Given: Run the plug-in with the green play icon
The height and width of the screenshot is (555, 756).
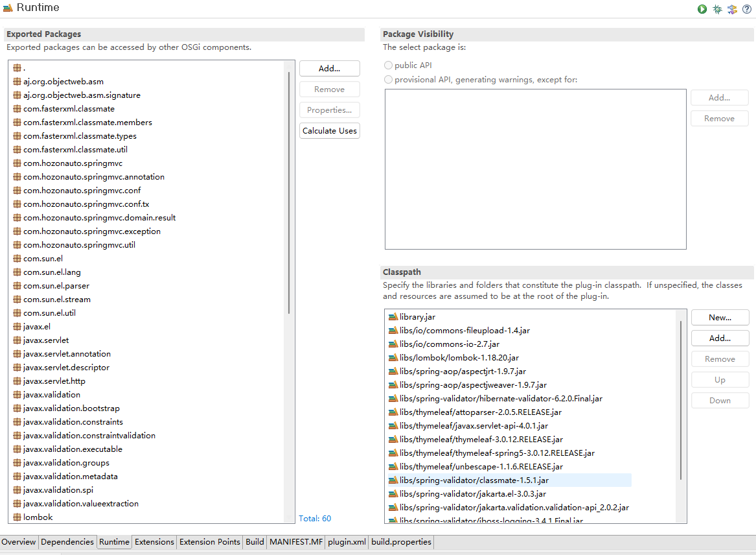Looking at the screenshot, I should 702,9.
